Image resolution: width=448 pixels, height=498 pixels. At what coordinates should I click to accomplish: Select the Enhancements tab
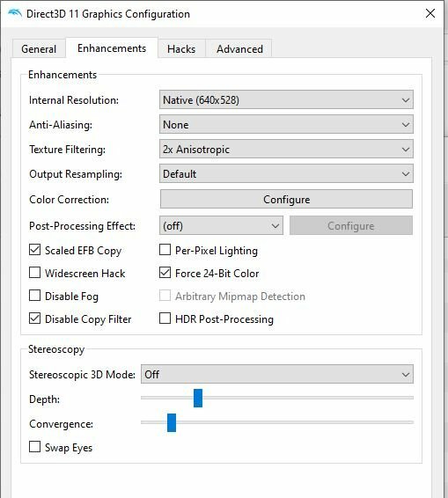pos(112,48)
